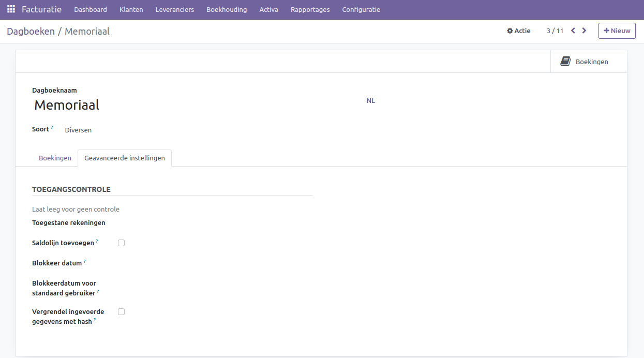Expand the Configuratie menu
Screen dimensions: 644x358
361,9
